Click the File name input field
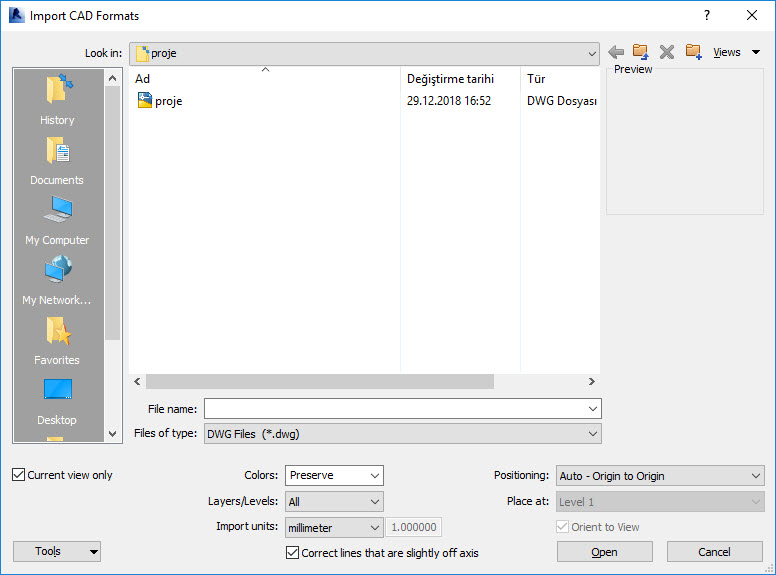The height and width of the screenshot is (575, 776). 395,409
